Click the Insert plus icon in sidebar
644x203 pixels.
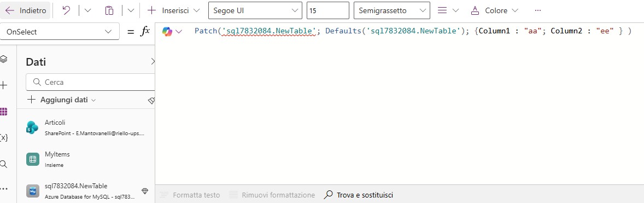coord(4,85)
